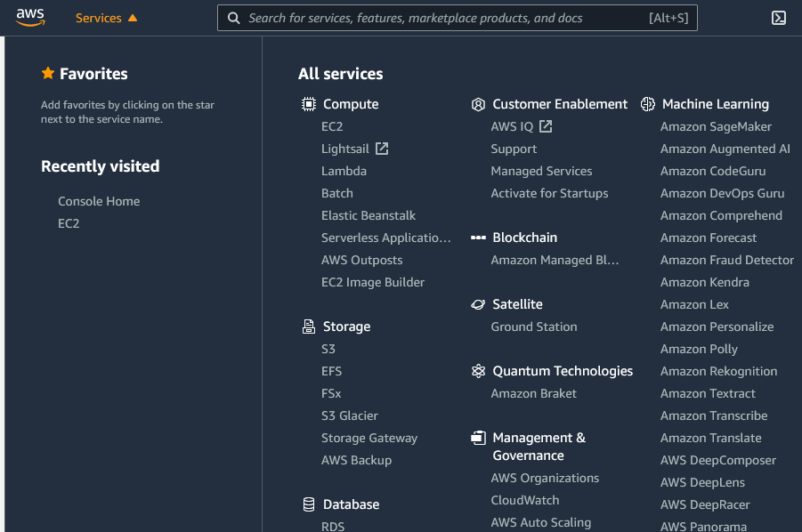This screenshot has width=802, height=532.
Task: Click the Machine Learning category icon
Action: coord(648,103)
